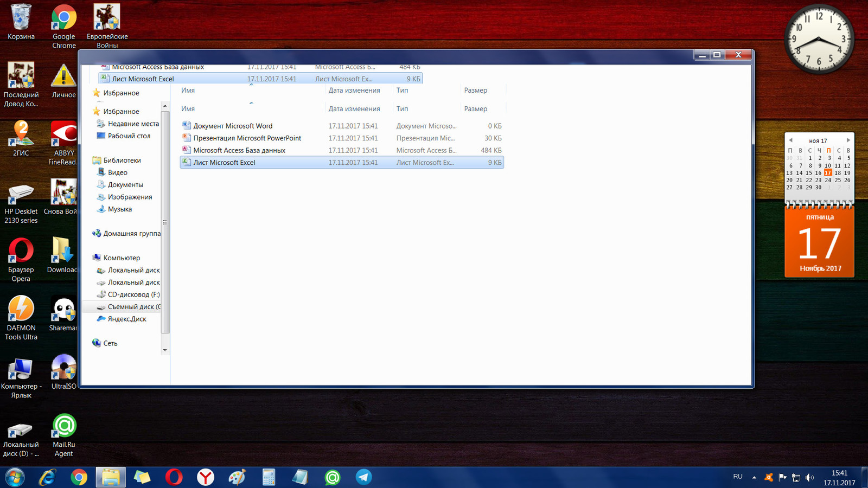Select Документ Microsoft Word file
Viewport: 868px width, 488px height.
[342, 126]
